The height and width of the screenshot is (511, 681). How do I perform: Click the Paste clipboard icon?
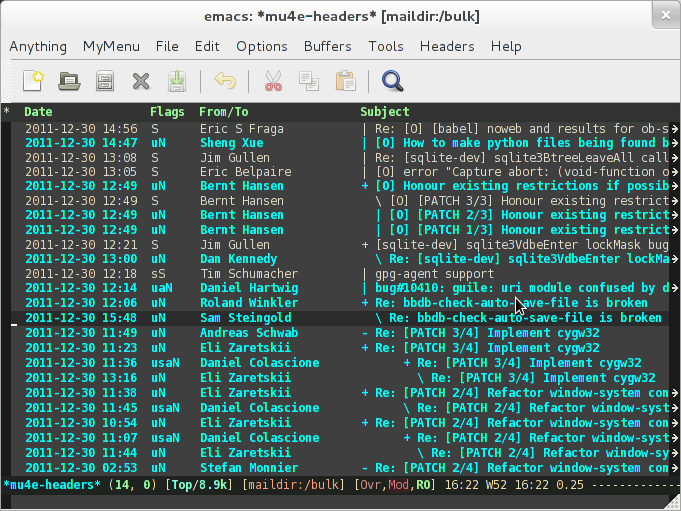coord(345,81)
